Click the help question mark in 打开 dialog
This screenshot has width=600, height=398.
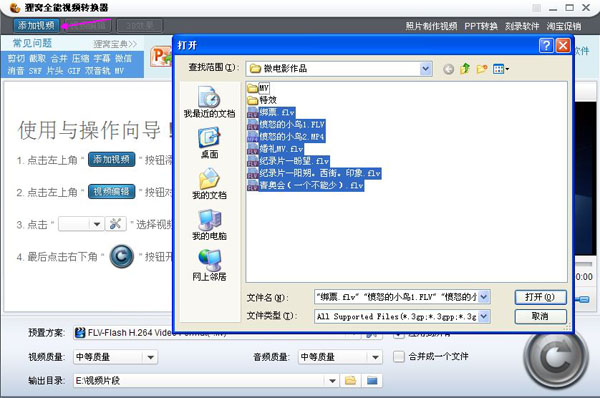546,46
